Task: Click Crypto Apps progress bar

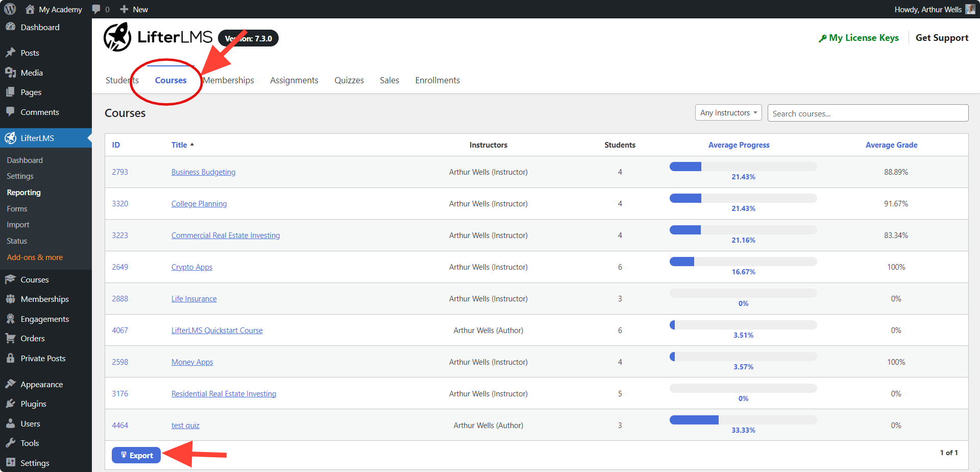Action: pos(743,262)
